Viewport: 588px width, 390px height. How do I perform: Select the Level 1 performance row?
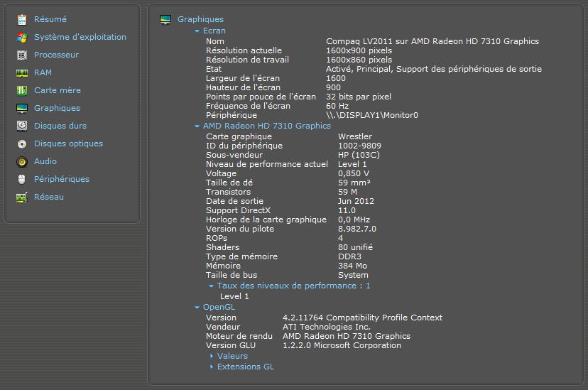(x=234, y=296)
